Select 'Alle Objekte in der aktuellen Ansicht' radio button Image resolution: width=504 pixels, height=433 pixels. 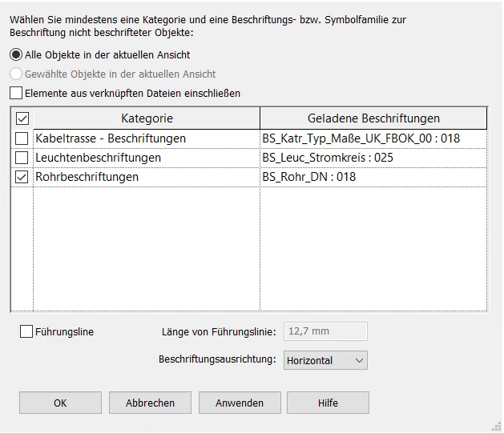point(16,54)
